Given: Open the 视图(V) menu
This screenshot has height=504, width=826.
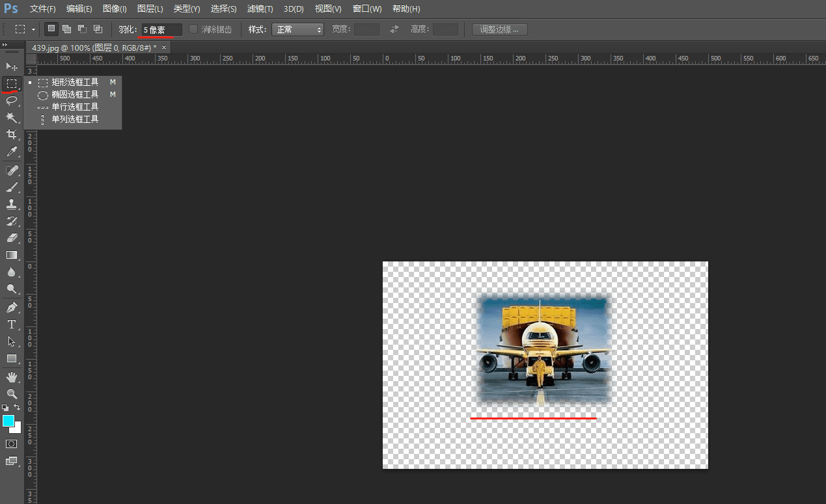Looking at the screenshot, I should click(x=328, y=9).
